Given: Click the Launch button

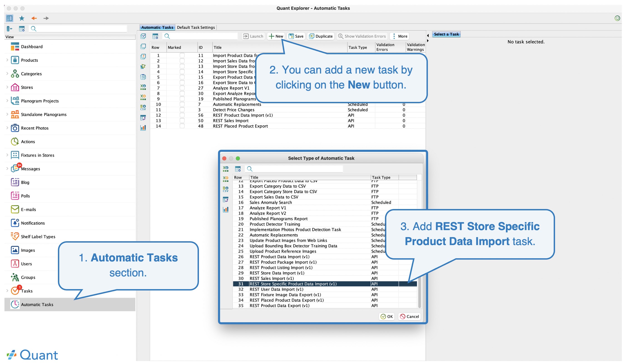Looking at the screenshot, I should click(253, 36).
